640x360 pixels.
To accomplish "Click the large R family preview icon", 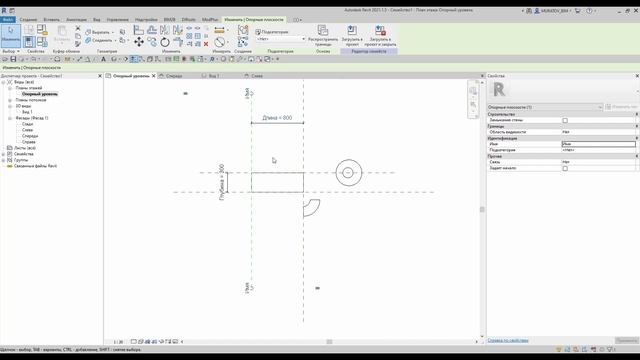I will pos(499,89).
